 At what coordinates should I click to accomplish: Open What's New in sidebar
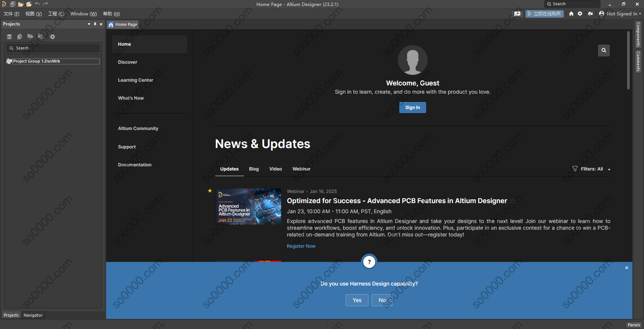131,98
